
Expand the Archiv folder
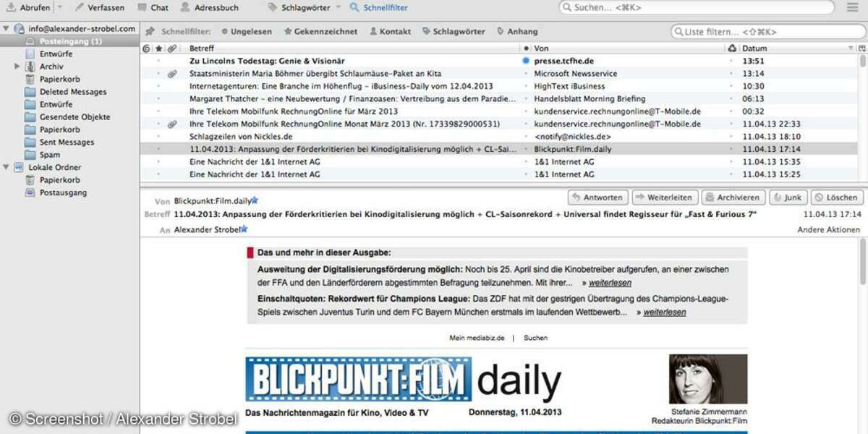[17, 67]
